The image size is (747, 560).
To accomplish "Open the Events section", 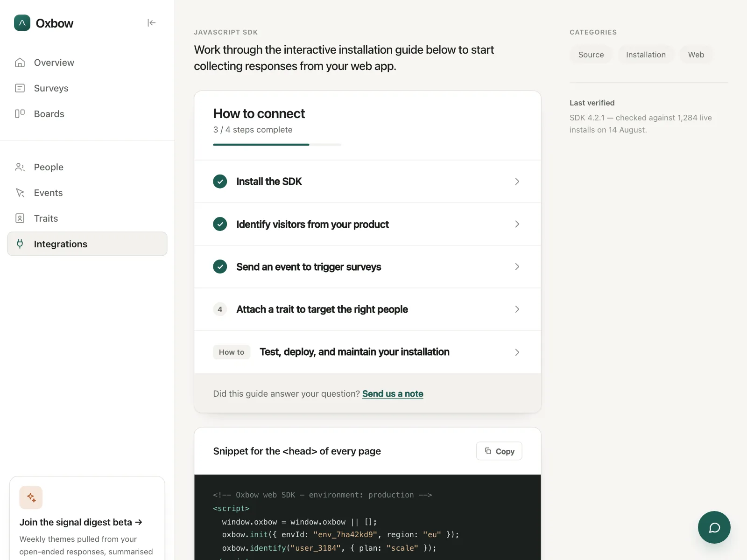I will click(x=87, y=193).
